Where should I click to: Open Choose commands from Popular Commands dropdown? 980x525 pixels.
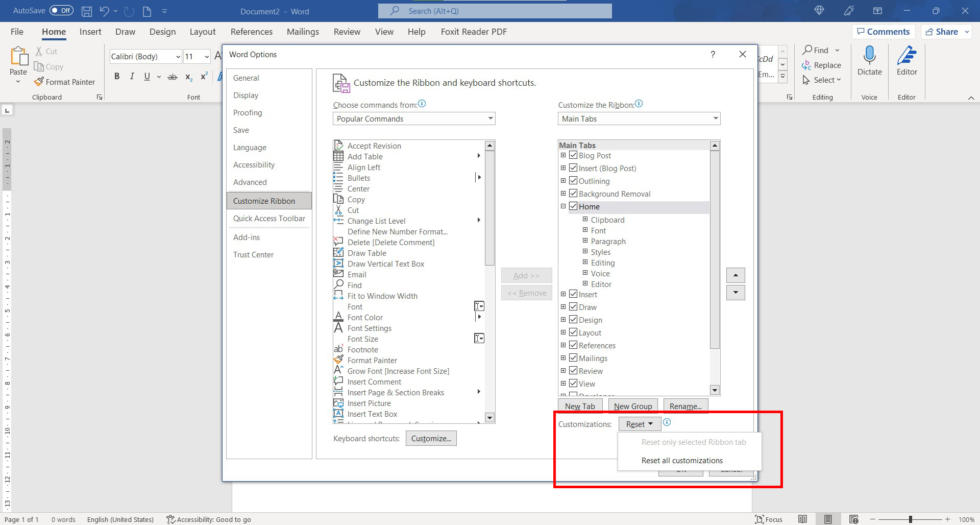click(x=414, y=118)
